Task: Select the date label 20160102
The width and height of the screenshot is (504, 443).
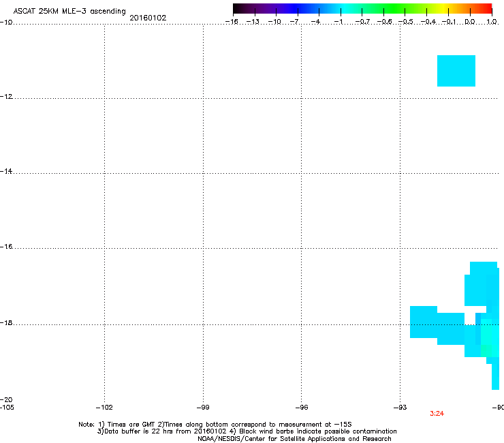Action: 148,18
